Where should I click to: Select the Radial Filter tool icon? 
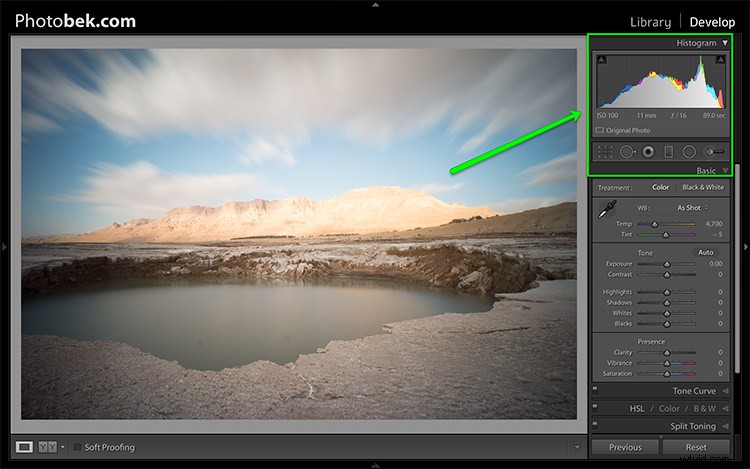[689, 152]
